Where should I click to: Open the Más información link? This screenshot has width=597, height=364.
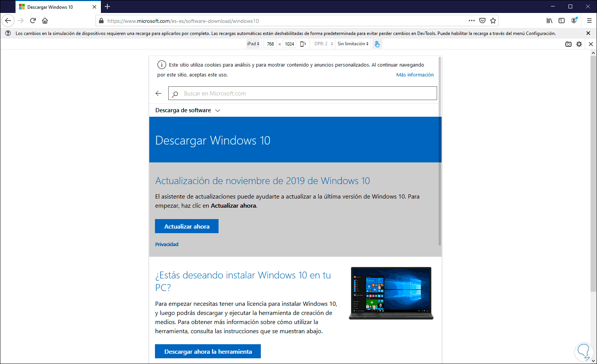click(415, 75)
